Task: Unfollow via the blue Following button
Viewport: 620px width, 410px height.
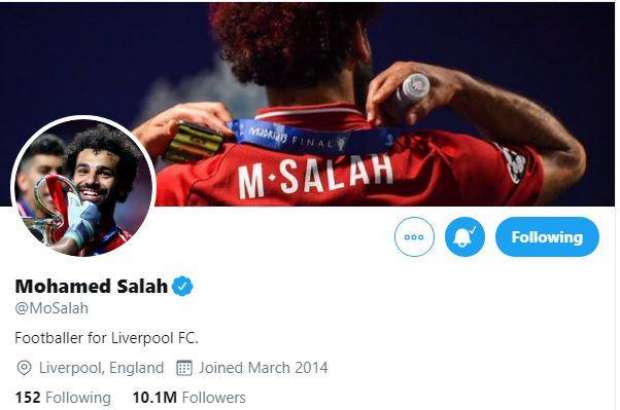Action: (x=547, y=237)
